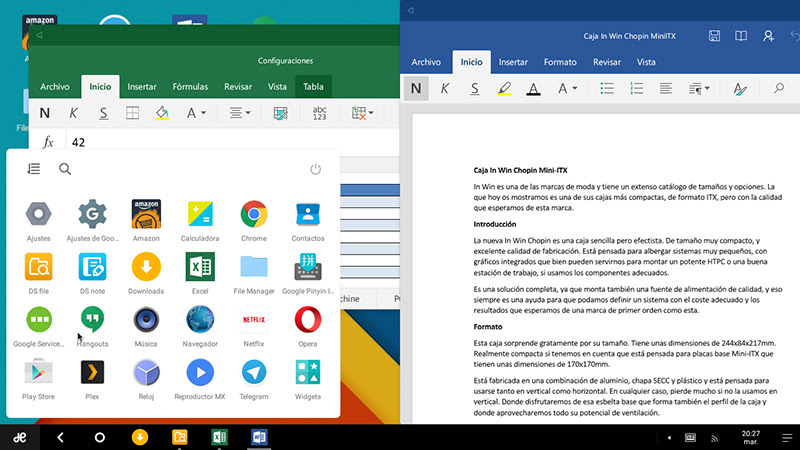Switch to Insertar tab in Word
Viewport: 800px width, 450px height.
point(513,62)
